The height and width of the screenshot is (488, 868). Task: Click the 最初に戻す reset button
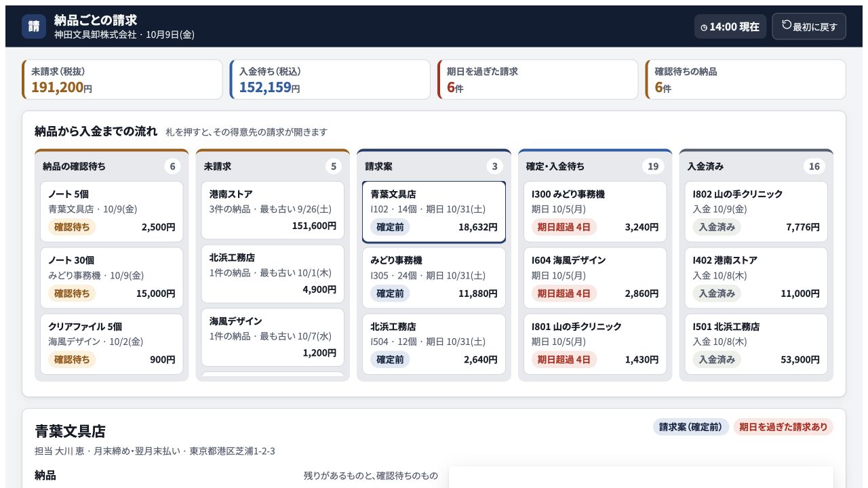[x=809, y=26]
